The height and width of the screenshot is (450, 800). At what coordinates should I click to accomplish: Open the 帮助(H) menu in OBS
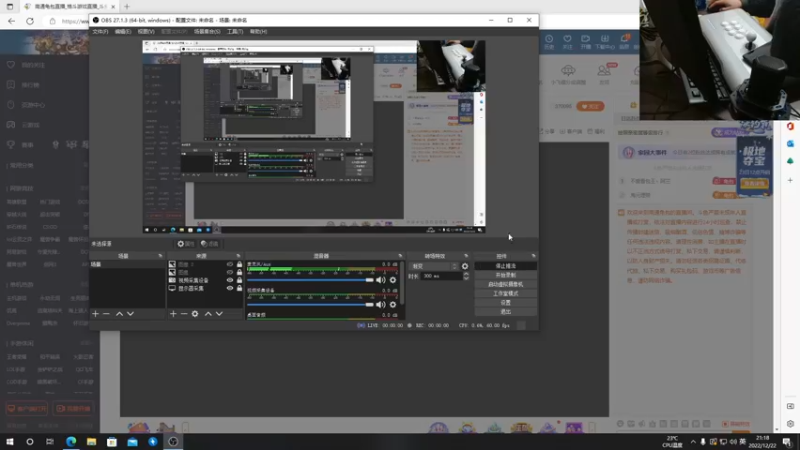coord(258,32)
